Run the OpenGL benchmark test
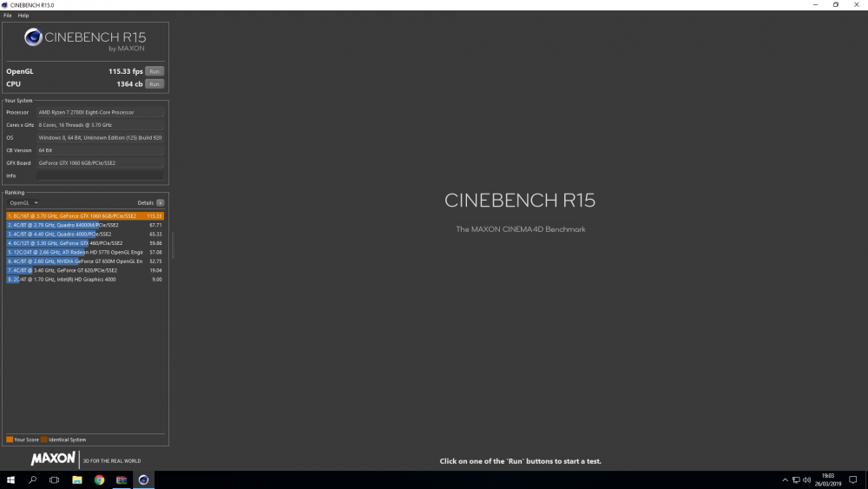The width and height of the screenshot is (868, 489). tap(155, 71)
